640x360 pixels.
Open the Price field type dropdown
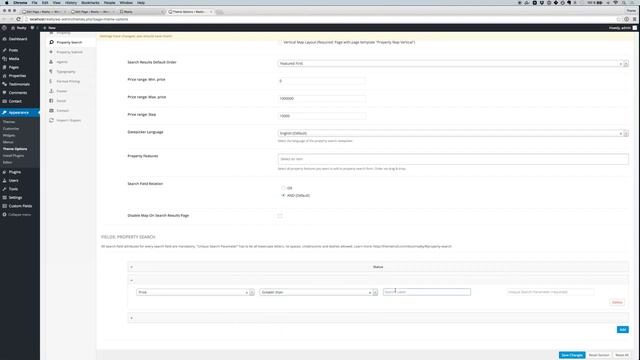196,292
